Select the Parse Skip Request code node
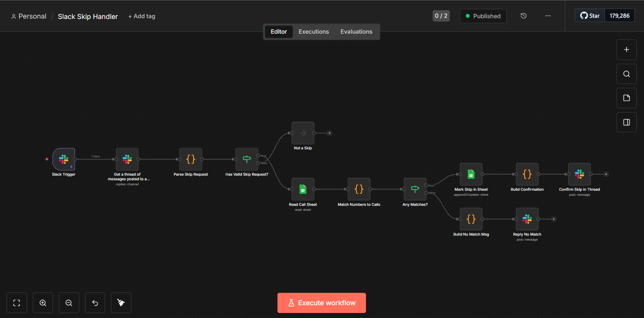This screenshot has height=318, width=644. click(191, 159)
